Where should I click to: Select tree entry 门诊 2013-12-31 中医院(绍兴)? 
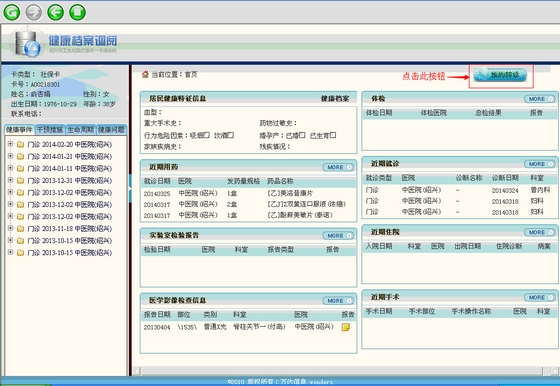pyautogui.click(x=70, y=181)
